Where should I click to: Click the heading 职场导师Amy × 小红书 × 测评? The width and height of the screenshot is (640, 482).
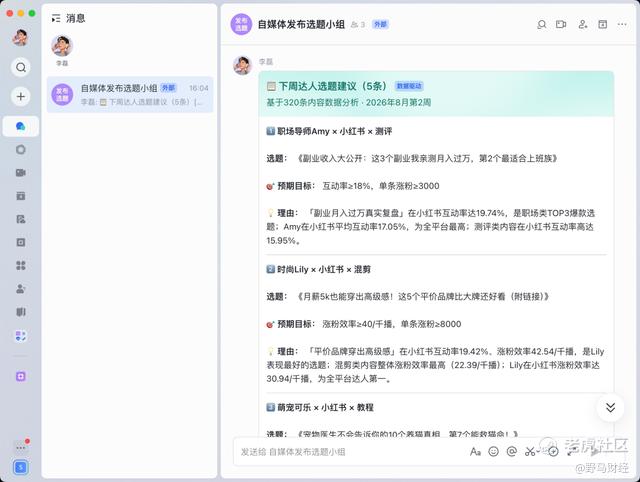click(335, 131)
